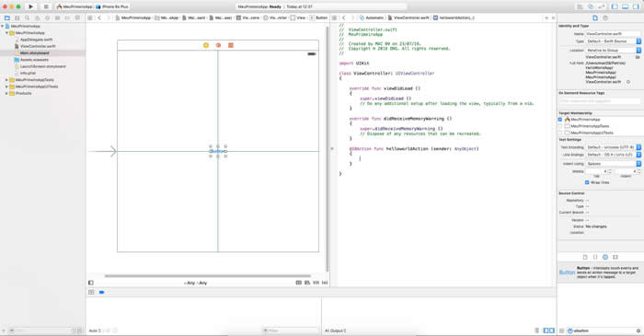Stop the running scheme
This screenshot has width=644, height=336.
(x=46, y=6)
